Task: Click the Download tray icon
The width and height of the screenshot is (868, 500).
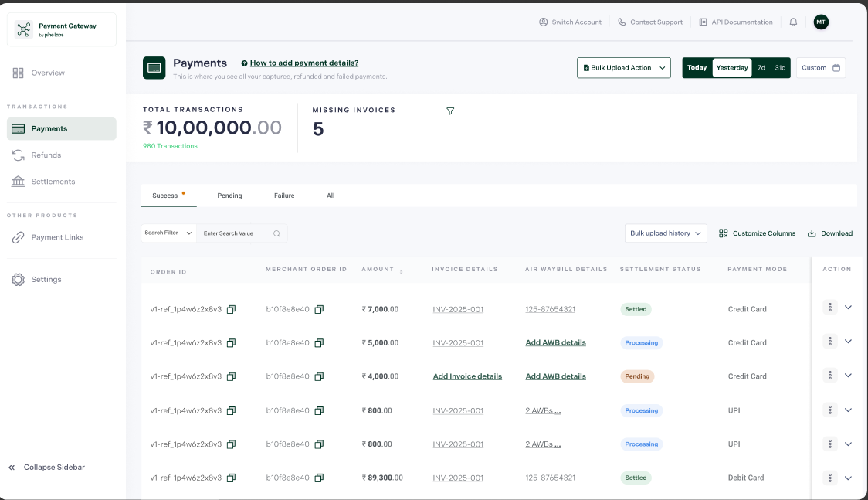Action: pyautogui.click(x=812, y=233)
